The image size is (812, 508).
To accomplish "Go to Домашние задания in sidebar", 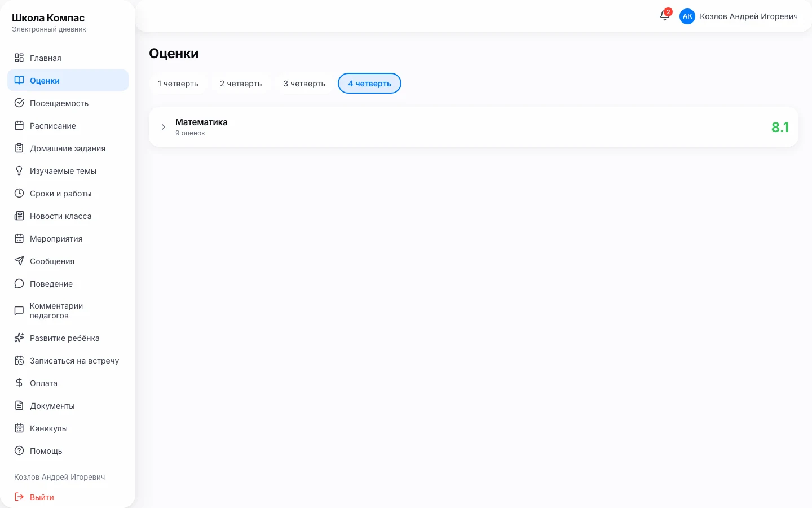I will click(x=68, y=148).
